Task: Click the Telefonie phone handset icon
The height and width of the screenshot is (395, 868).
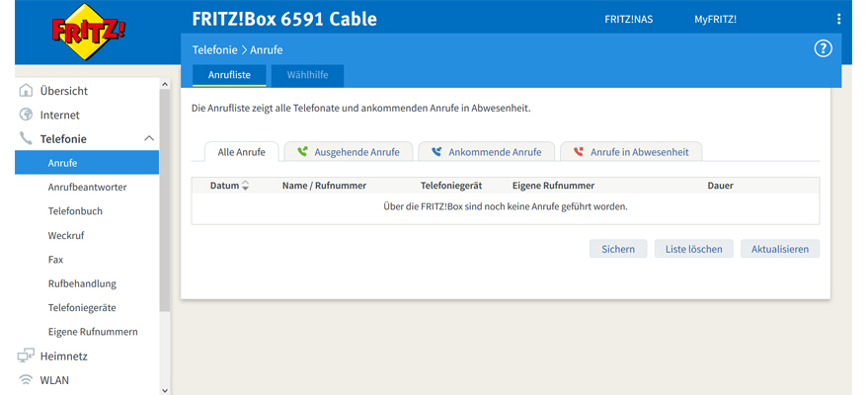Action: (27, 139)
